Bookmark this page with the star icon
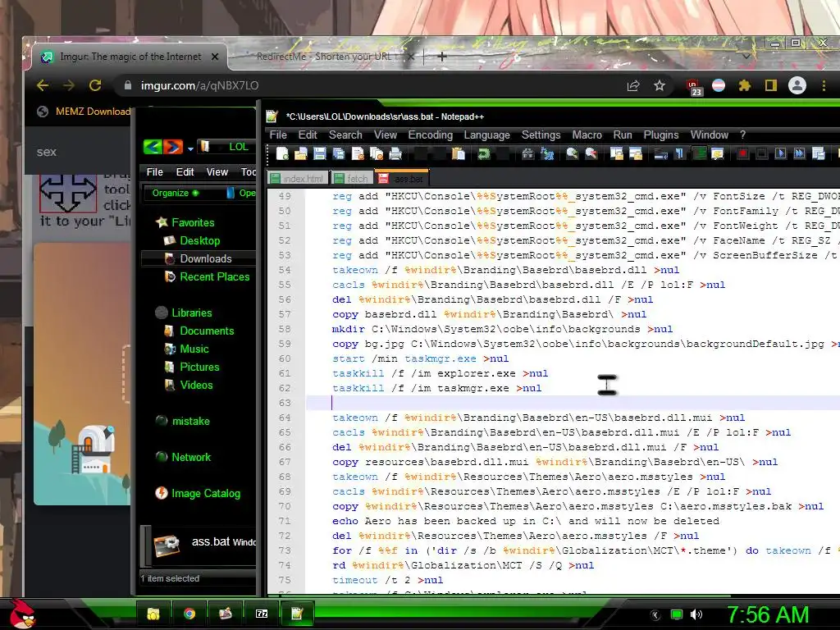The height and width of the screenshot is (630, 840). [660, 85]
